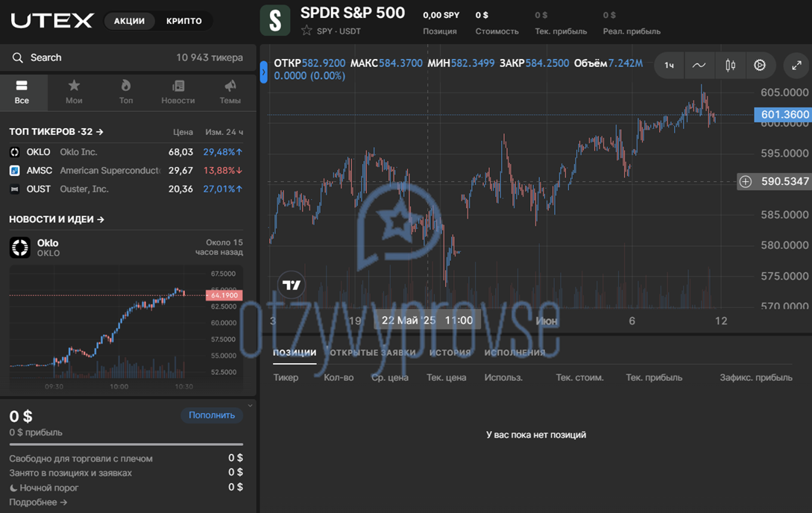812x513 pixels.
Task: Open the indicators line icon in chart toolbar
Action: tap(699, 65)
